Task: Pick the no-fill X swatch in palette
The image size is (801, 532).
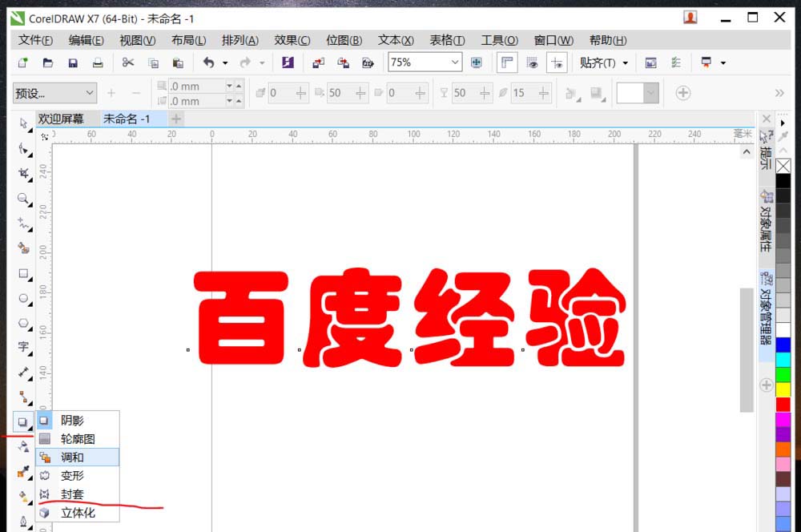Action: click(783, 166)
